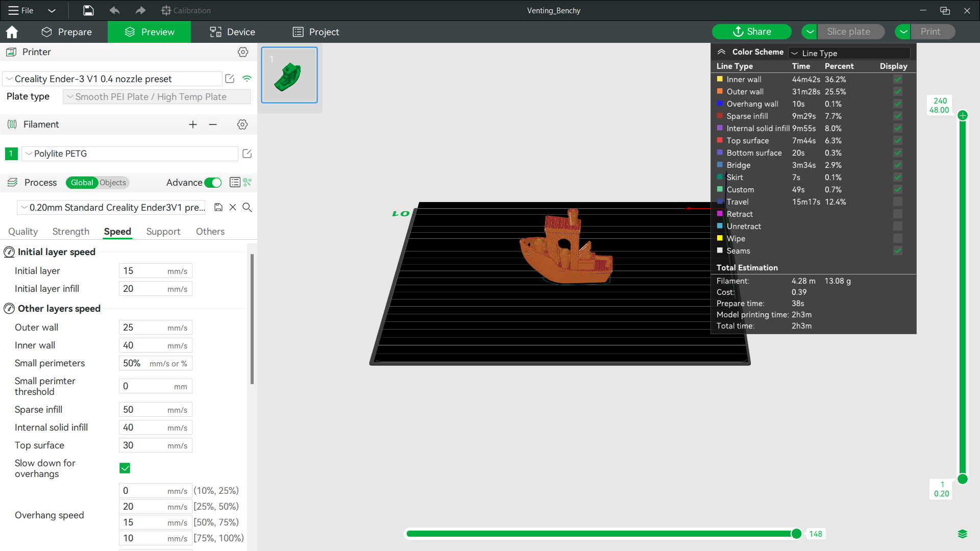Viewport: 980px width, 551px height.
Task: Toggle Inner wall display checkbox
Action: coord(898,80)
